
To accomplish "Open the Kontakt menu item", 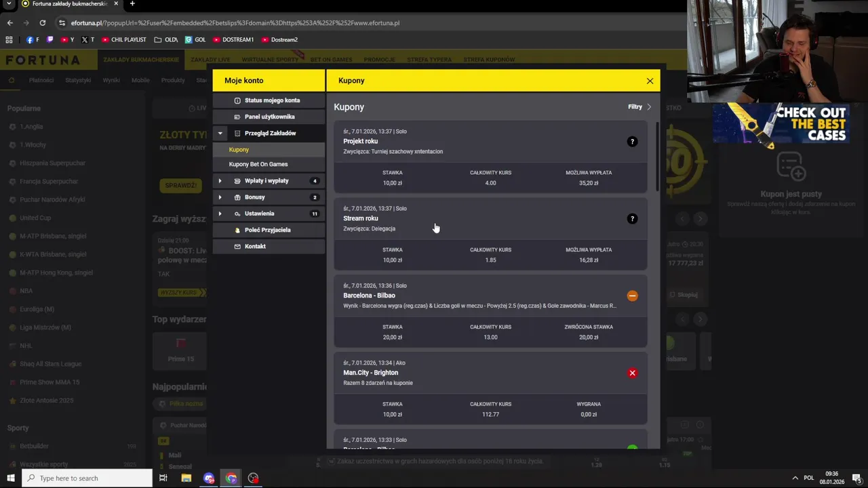I will pos(269,246).
